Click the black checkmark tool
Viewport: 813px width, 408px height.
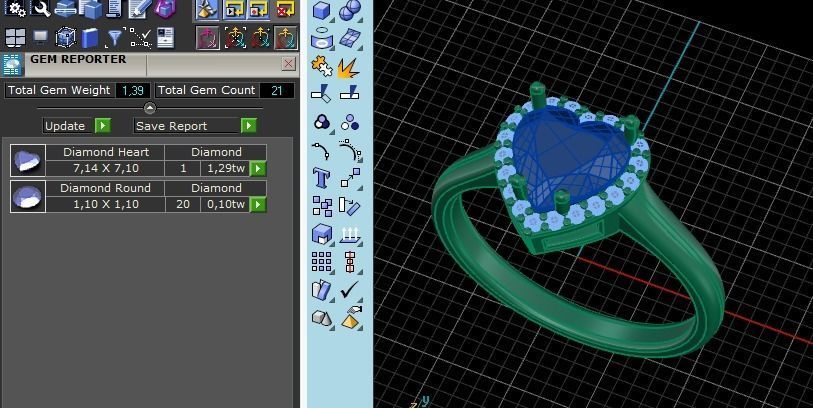[349, 290]
